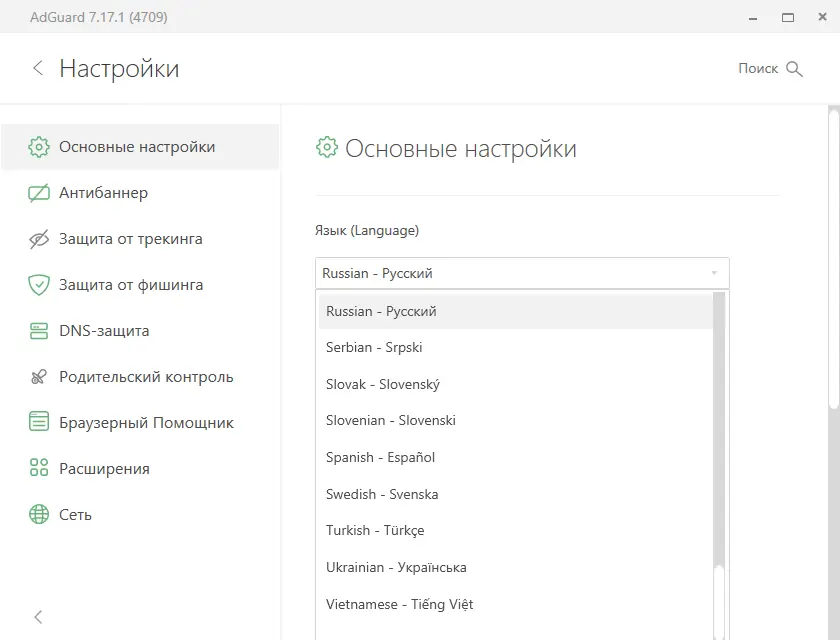Click the Родительский контроль scissors icon

[x=38, y=376]
